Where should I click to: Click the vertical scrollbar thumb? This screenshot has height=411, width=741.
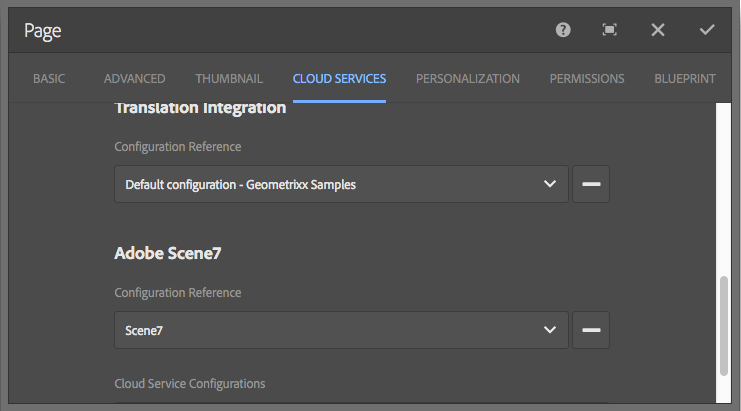(x=725, y=325)
